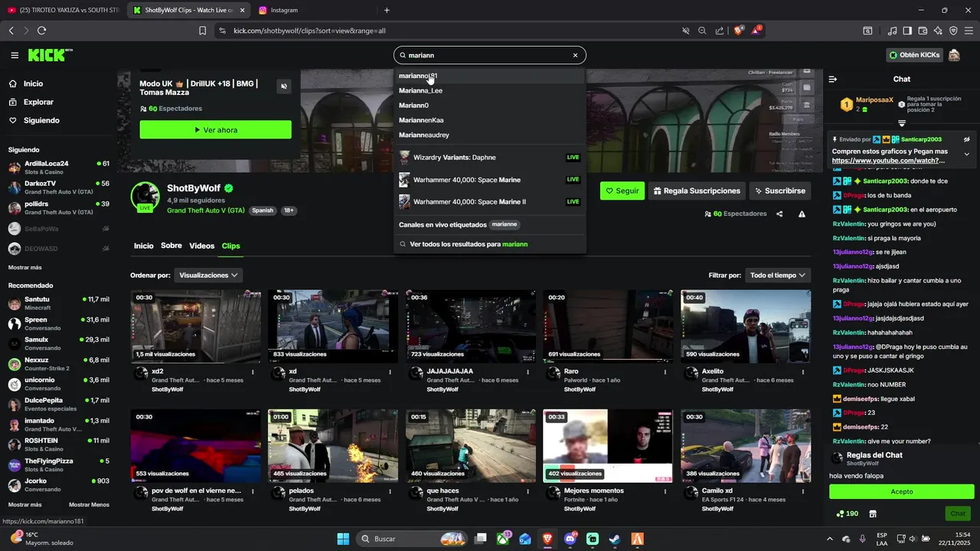
Task: Open options menu for Axelito clip
Action: (803, 372)
